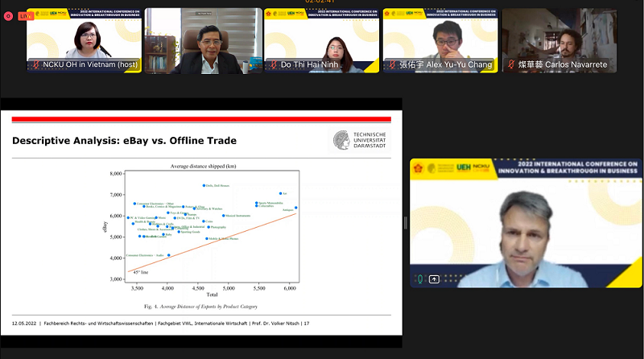The image size is (644, 359).
Task: Open Do Thi Hai Ninh's video tile
Action: [321, 41]
